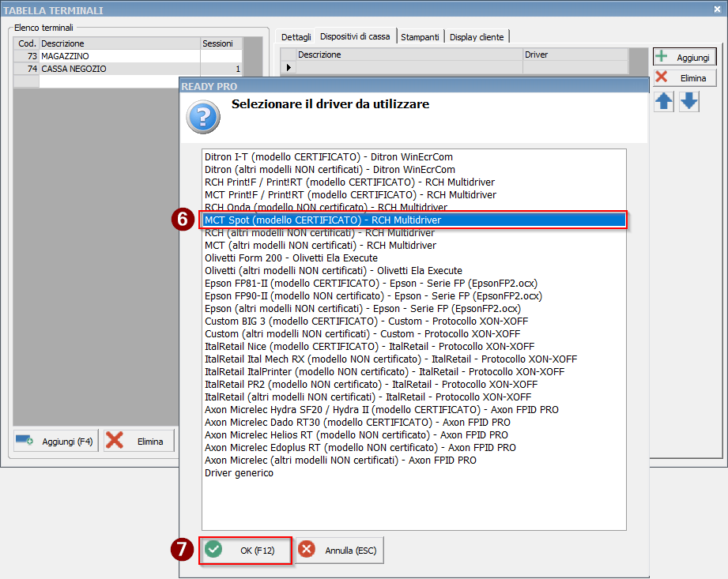Close the Tabella Terminali window

(717, 10)
